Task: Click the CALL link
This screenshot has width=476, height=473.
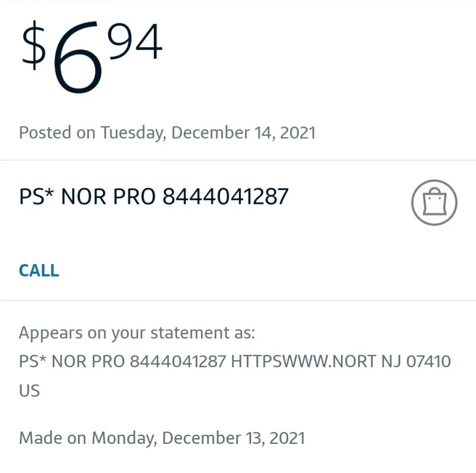Action: click(39, 270)
